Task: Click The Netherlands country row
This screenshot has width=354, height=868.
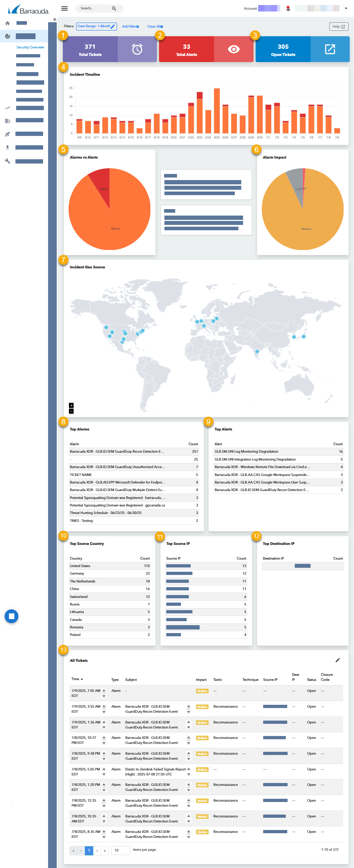Action: 110,581
